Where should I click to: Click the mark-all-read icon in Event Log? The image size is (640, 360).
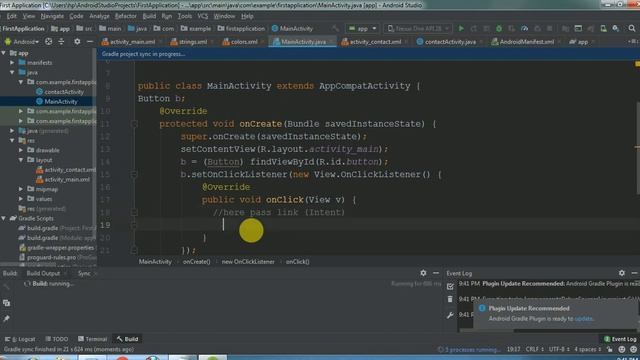click(x=450, y=287)
